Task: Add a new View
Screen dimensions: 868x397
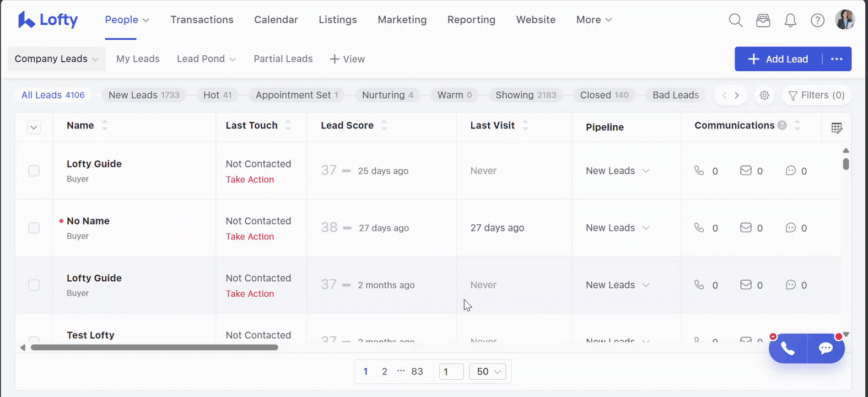Action: point(347,59)
